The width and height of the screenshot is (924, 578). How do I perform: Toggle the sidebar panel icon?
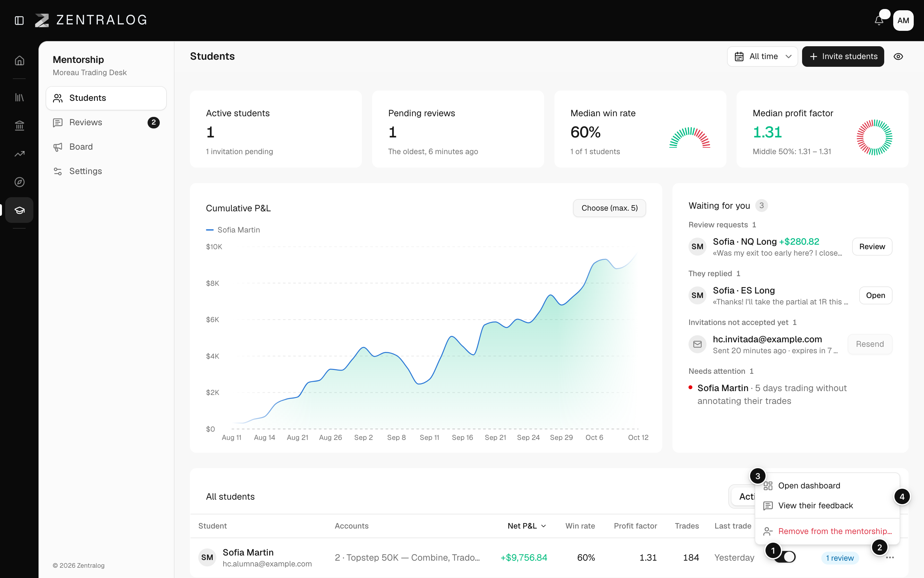pos(19,21)
